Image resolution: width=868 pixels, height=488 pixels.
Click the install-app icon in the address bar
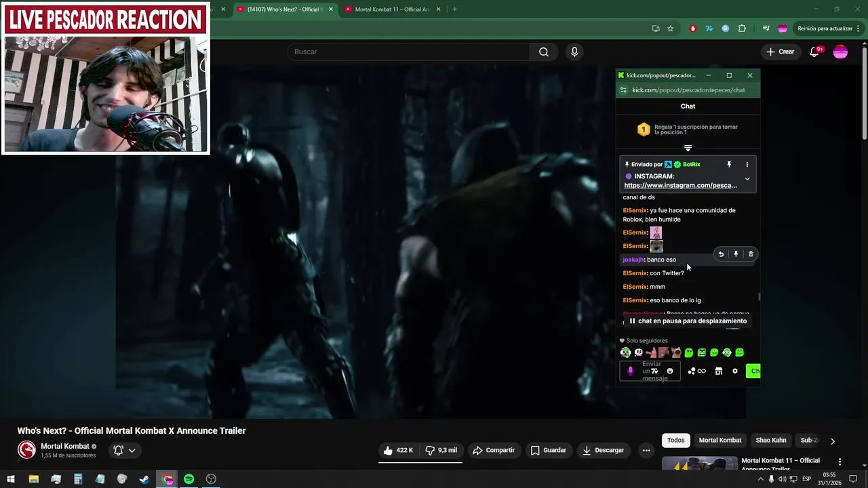point(655,28)
